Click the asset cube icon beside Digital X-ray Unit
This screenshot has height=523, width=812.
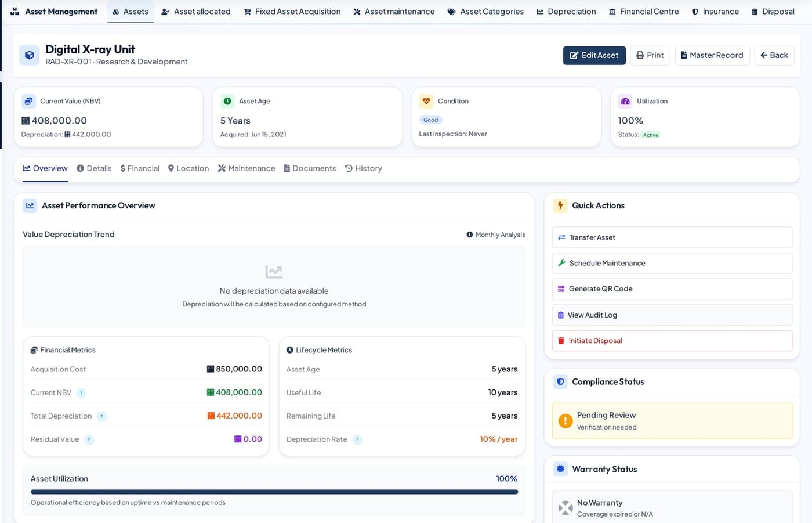click(30, 55)
